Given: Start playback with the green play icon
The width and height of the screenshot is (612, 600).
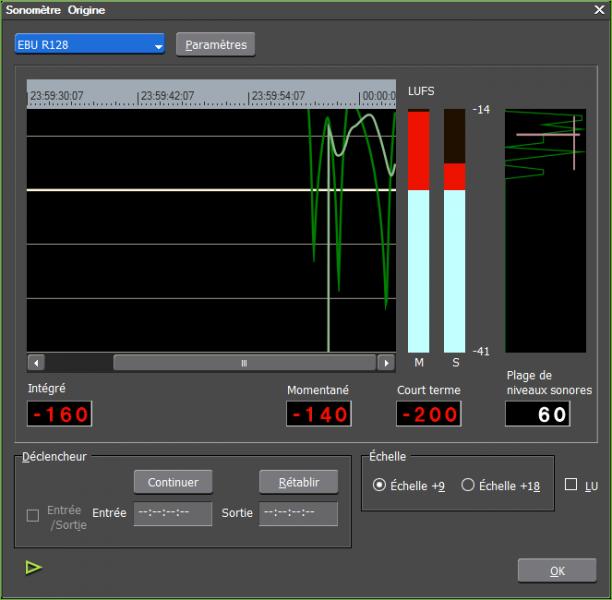Looking at the screenshot, I should click(34, 567).
